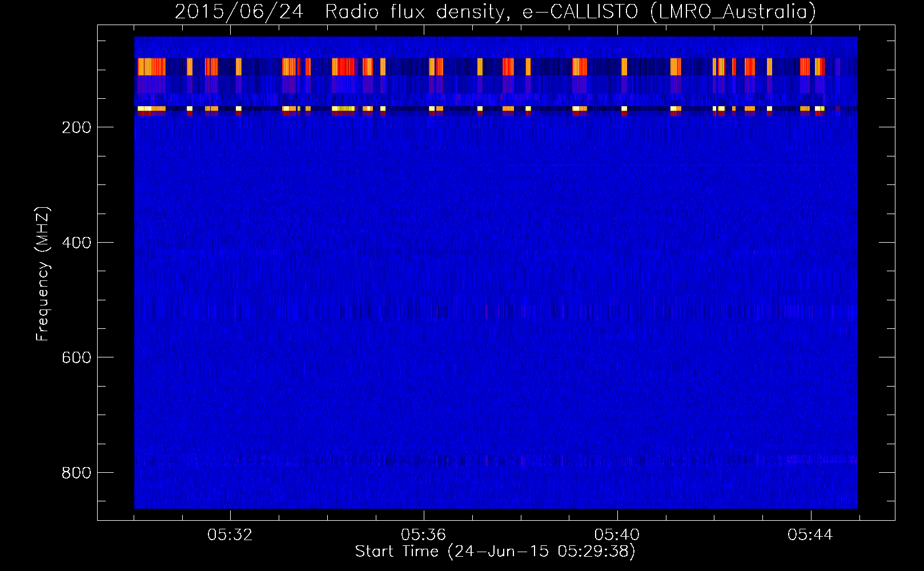Click the Frequency (MHZ) axis label
Viewport: 924px width, 571px height.
pos(43,274)
